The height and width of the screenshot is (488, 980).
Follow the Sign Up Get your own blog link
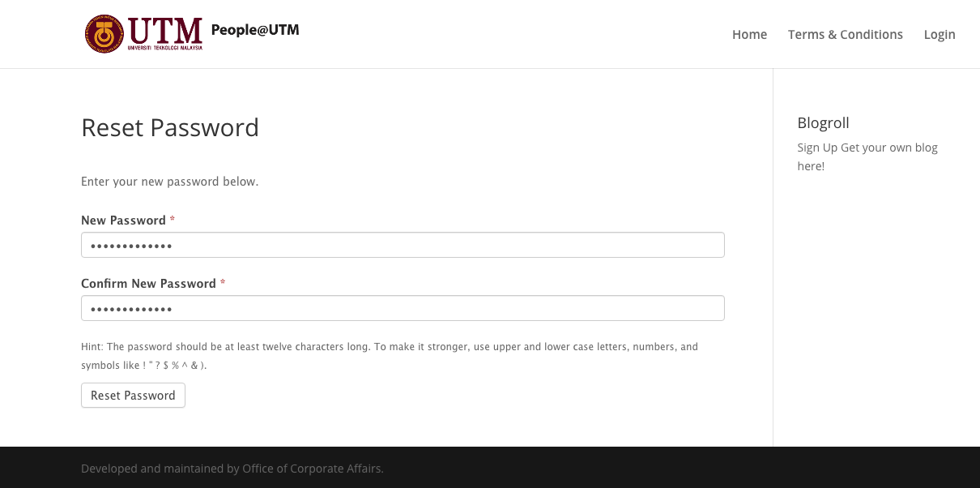[x=867, y=156]
